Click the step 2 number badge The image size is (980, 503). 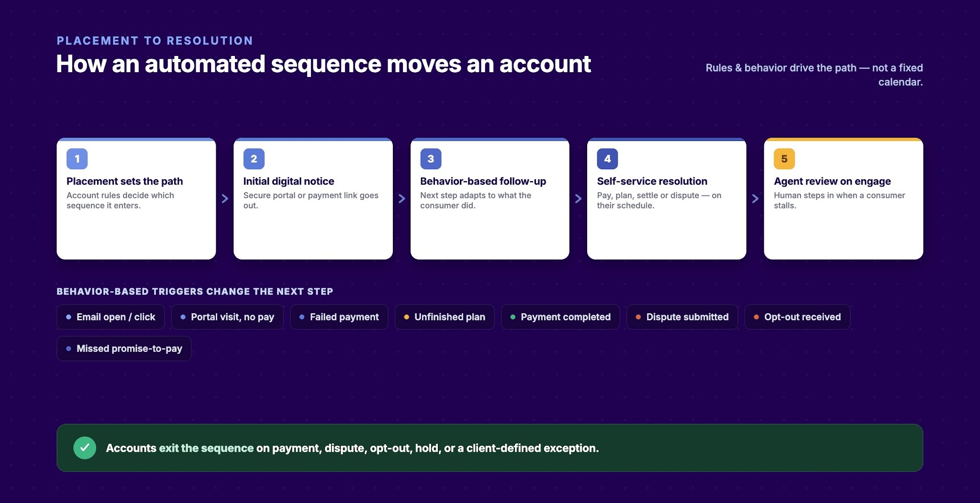point(254,159)
